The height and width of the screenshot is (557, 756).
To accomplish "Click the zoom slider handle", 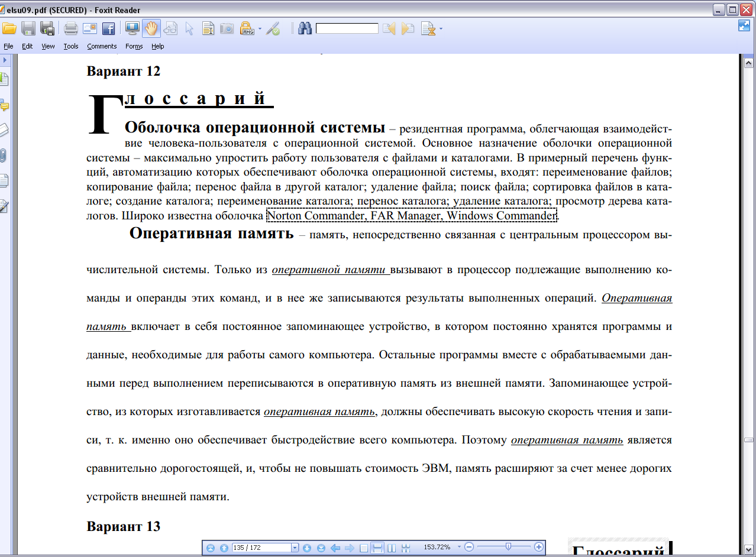I will (508, 547).
